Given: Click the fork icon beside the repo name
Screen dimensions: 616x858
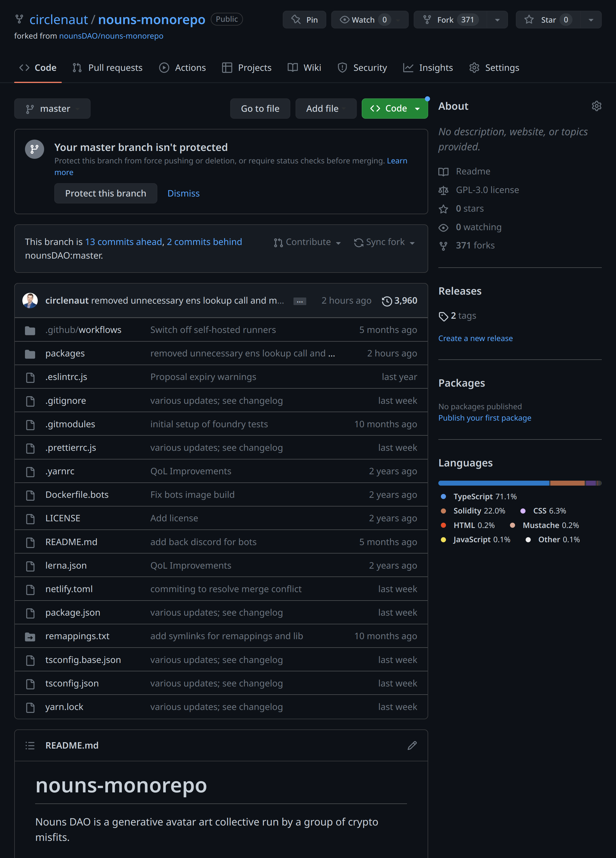Looking at the screenshot, I should 19,19.
